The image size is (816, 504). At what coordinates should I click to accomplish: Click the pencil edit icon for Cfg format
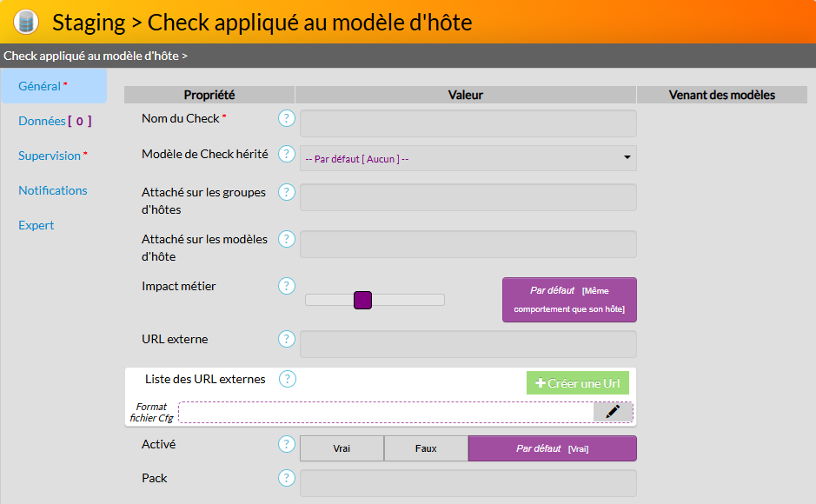click(613, 412)
